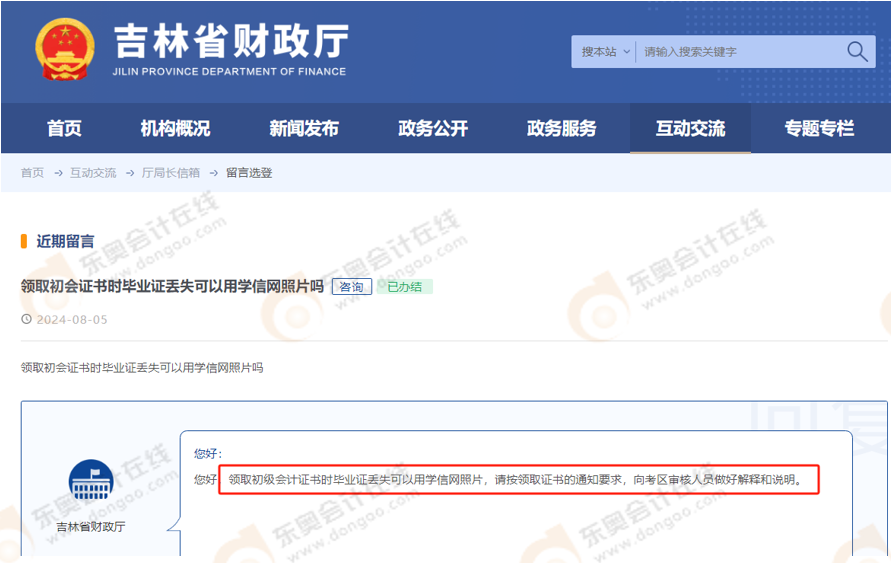Select 新闻发布 in the main navigation
Viewport: 891px width, 563px height.
[304, 129]
